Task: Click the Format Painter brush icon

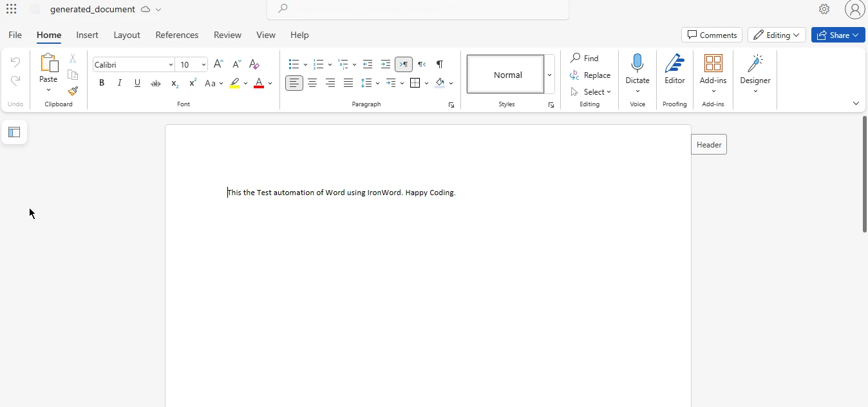Action: [73, 91]
